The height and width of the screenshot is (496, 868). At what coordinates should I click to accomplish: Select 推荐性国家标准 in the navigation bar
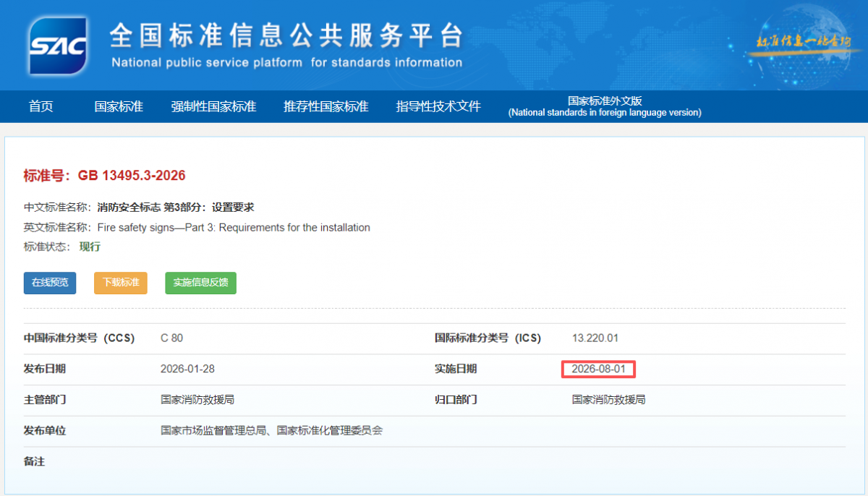point(325,106)
